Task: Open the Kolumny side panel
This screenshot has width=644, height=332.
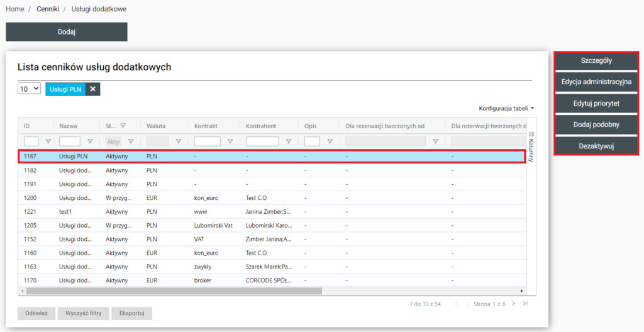Action: (530, 147)
